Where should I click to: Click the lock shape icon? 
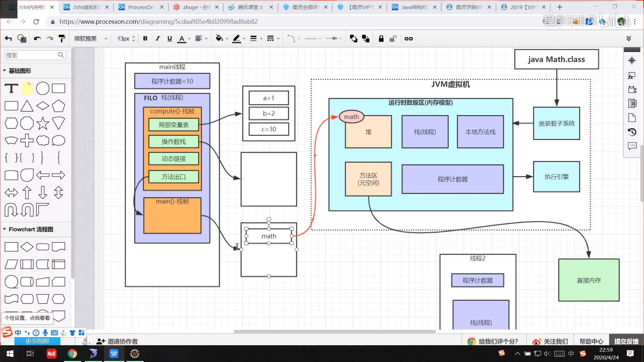[x=381, y=39]
